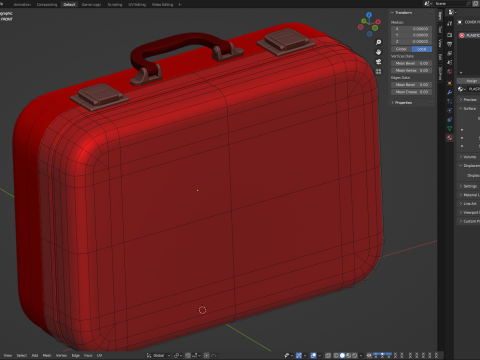The image size is (480, 360).
Task: Switch to rendered viewport shading
Action: coord(355,356)
